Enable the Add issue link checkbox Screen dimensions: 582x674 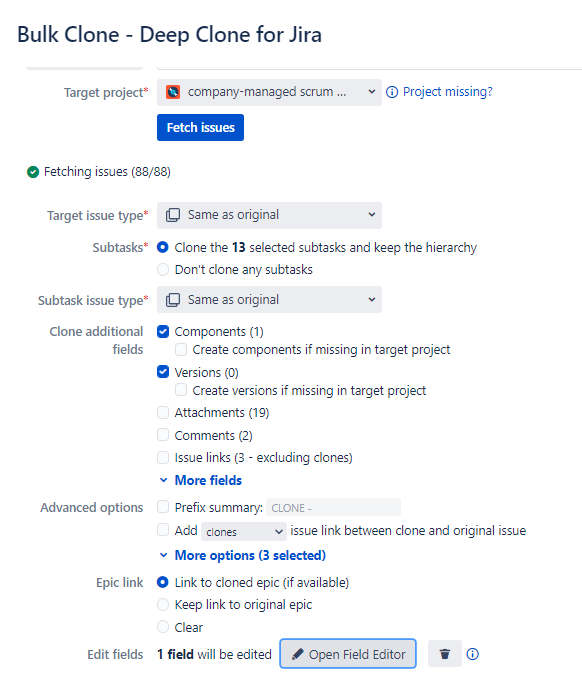tap(163, 530)
